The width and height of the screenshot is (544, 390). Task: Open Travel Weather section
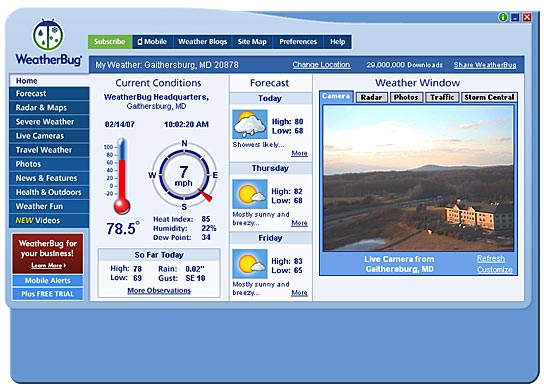click(x=49, y=150)
